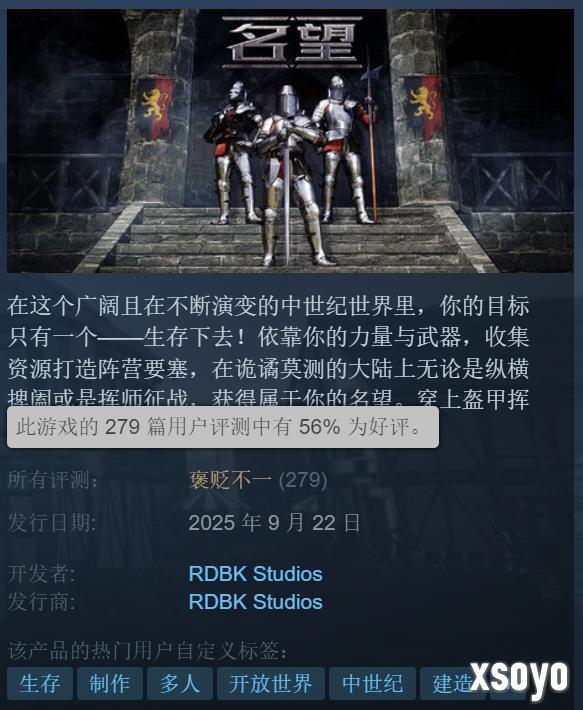583x710 pixels.
Task: Click the 所有评测 label
Action: 53,480
